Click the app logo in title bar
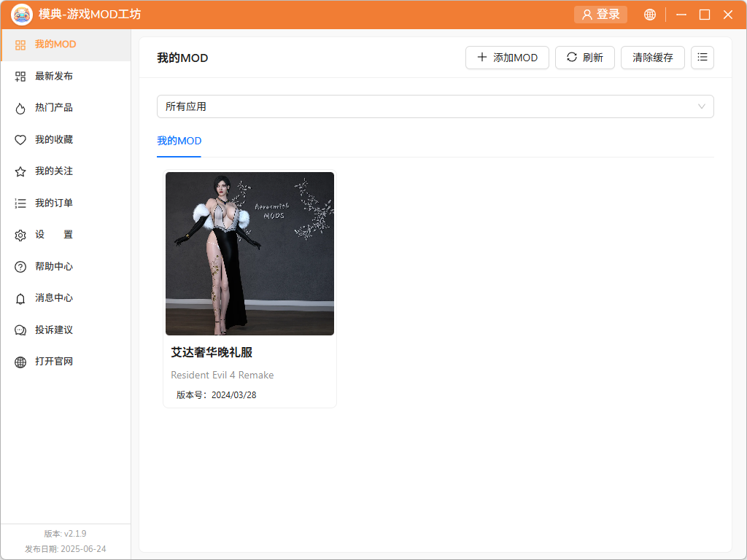This screenshot has height=560, width=747. coord(22,15)
